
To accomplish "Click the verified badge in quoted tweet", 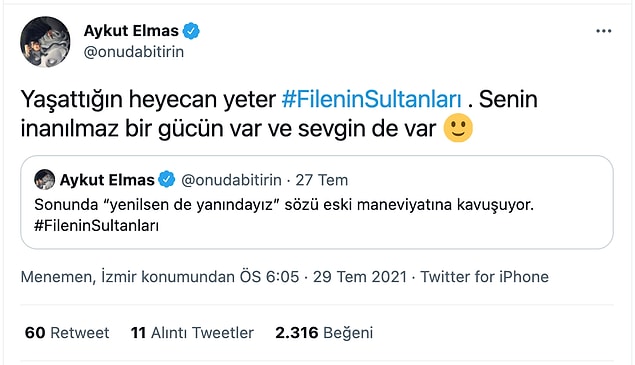I will tap(166, 179).
